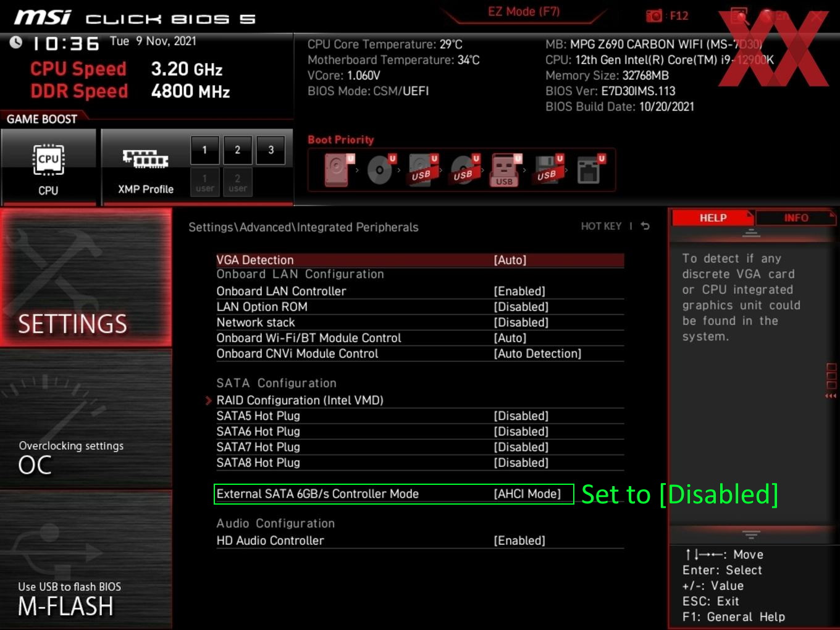Screen dimensions: 840x630
Task: Change the VGA Detection value
Action: [x=510, y=260]
